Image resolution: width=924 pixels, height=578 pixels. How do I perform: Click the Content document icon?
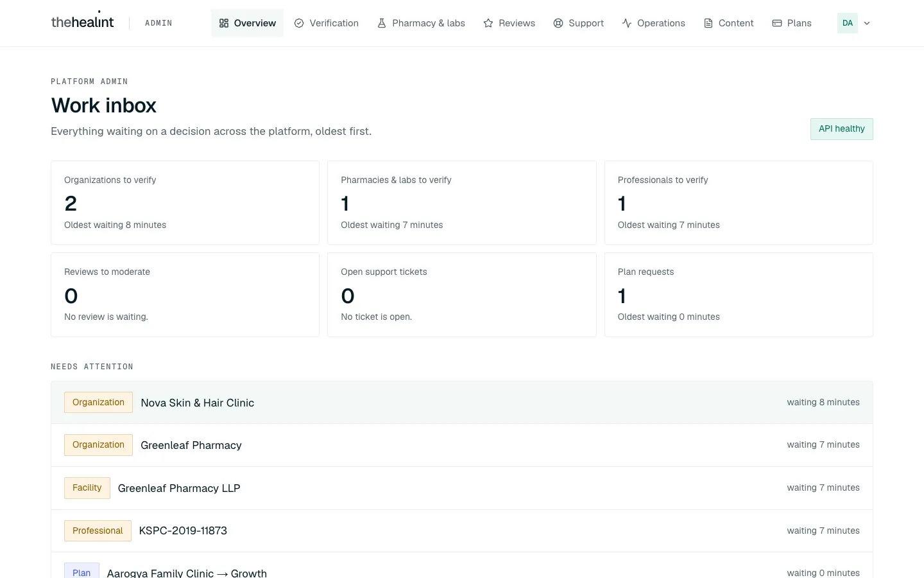pos(708,23)
